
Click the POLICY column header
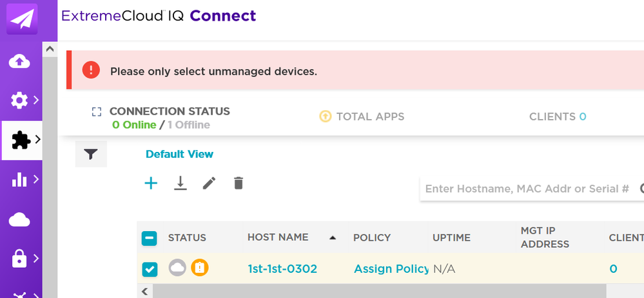(x=372, y=237)
